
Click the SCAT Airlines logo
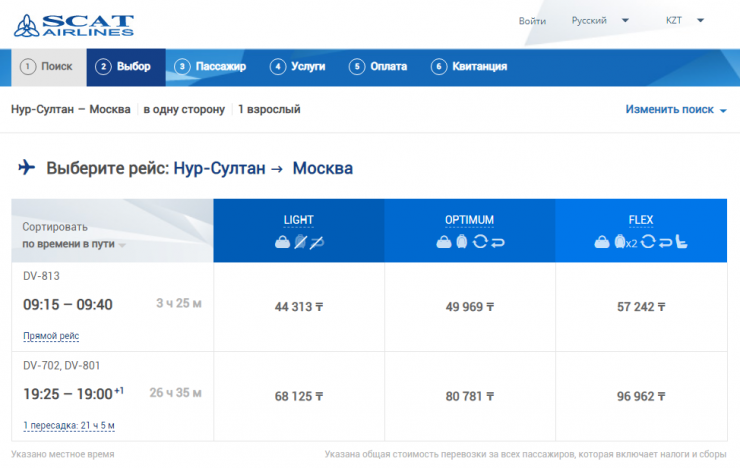[74, 24]
